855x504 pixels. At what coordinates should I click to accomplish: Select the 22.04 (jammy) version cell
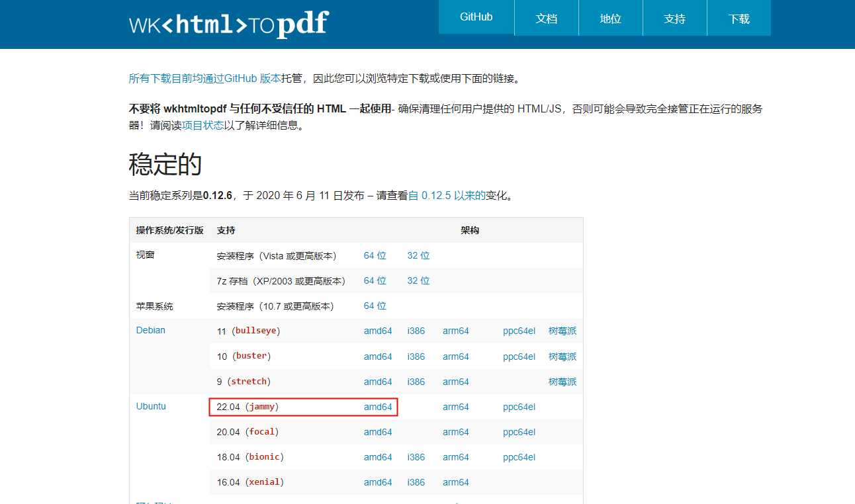point(247,407)
